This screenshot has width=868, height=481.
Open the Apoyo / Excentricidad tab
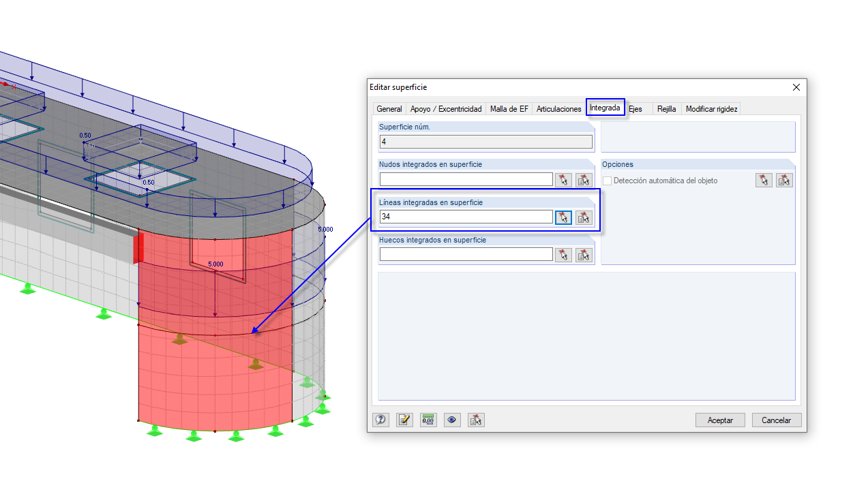(446, 109)
